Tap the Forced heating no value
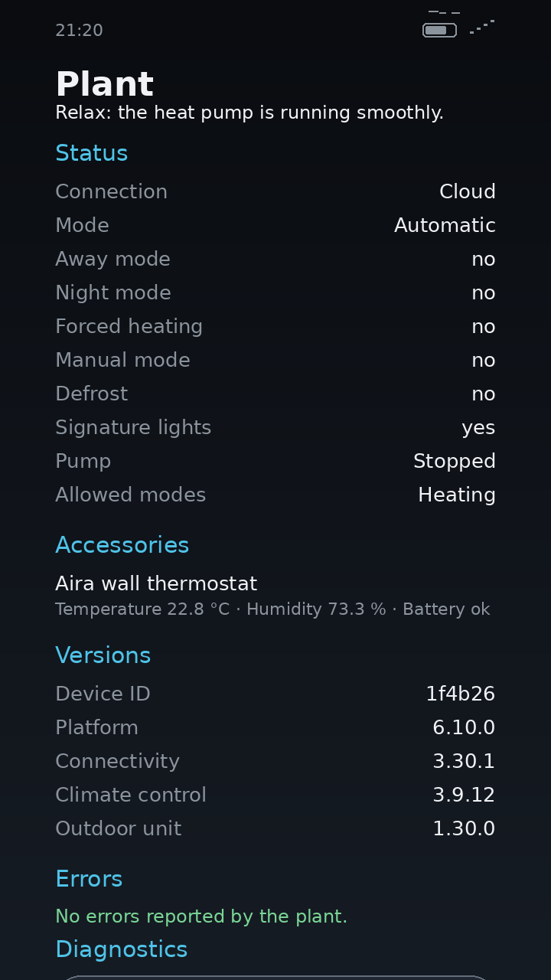Image resolution: width=551 pixels, height=980 pixels. coord(484,327)
